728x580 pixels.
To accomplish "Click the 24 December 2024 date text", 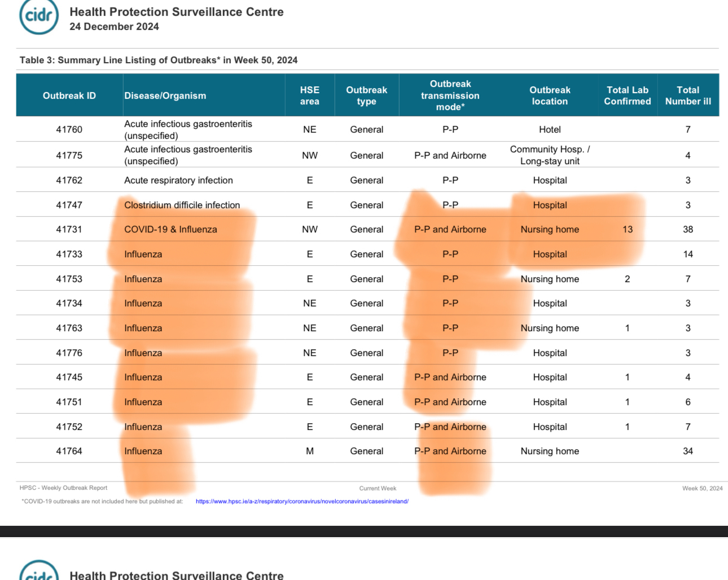I will tap(114, 27).
